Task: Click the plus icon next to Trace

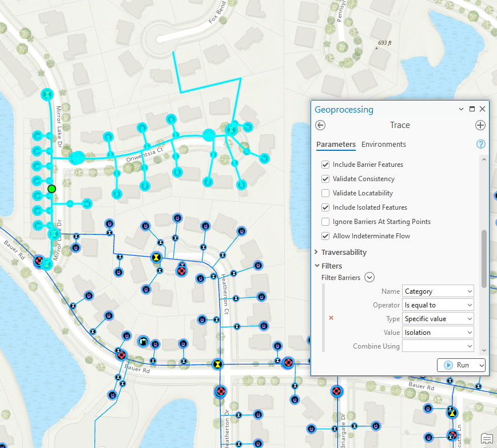Action: coord(480,125)
